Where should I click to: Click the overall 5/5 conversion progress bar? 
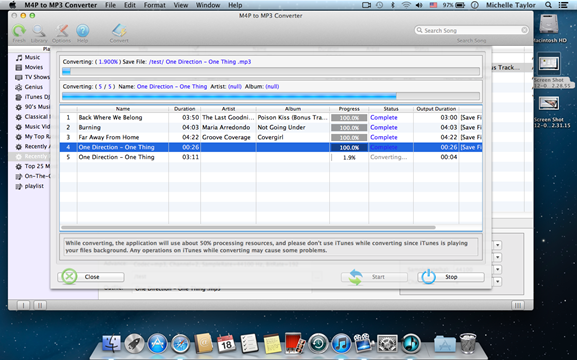271,96
